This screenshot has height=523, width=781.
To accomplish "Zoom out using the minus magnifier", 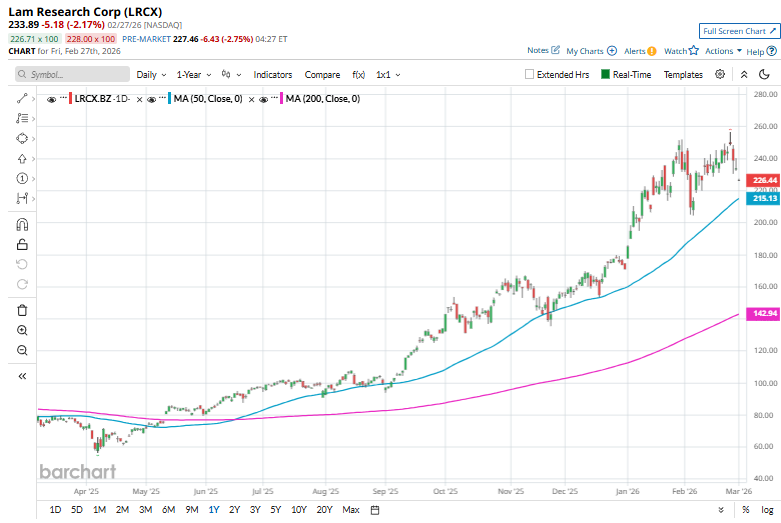I will tap(22, 350).
